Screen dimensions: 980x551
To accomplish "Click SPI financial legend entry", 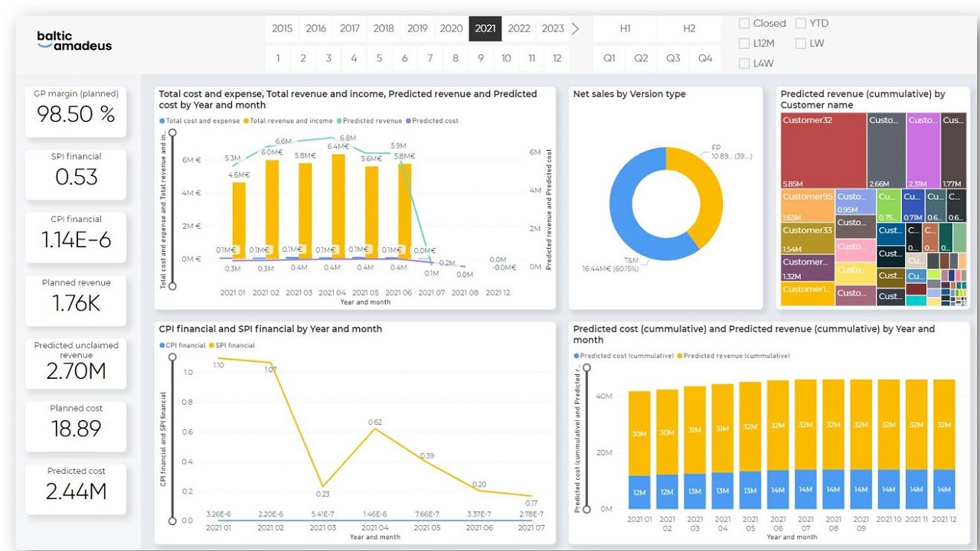I will tap(233, 345).
